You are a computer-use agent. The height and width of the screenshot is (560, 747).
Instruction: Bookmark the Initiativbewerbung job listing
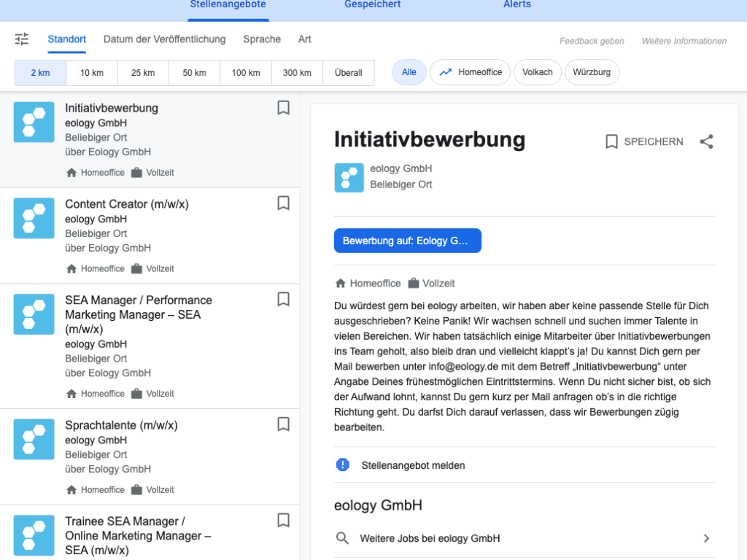(284, 108)
